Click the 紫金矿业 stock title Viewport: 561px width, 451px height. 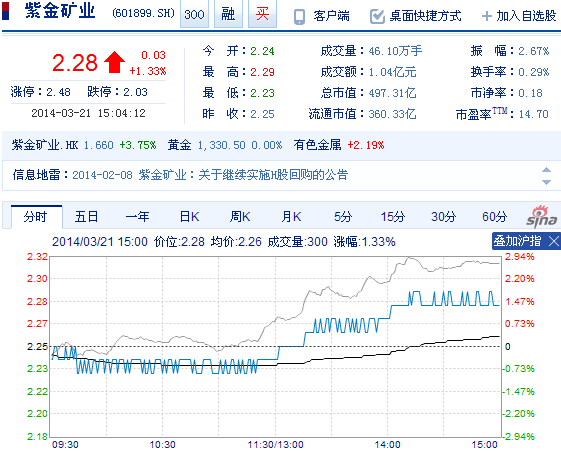[x=60, y=11]
